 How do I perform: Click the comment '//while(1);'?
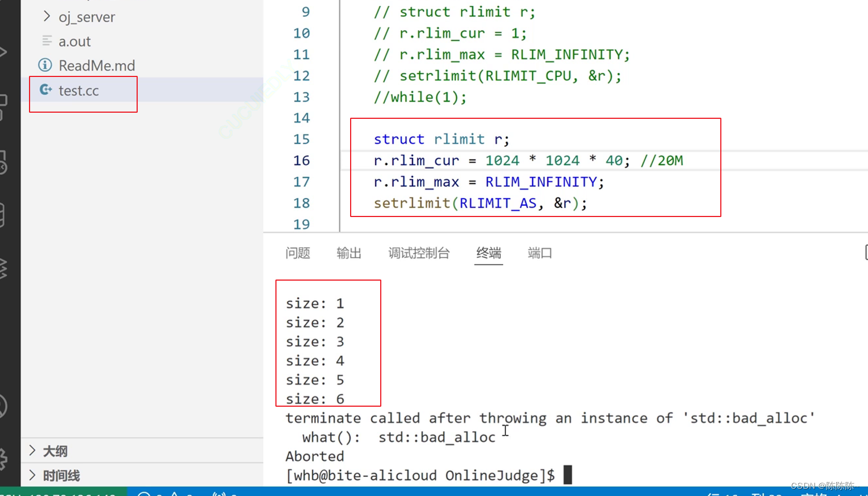pyautogui.click(x=420, y=97)
